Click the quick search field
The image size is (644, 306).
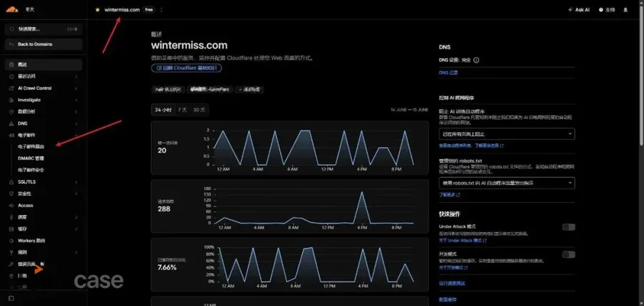tap(44, 29)
